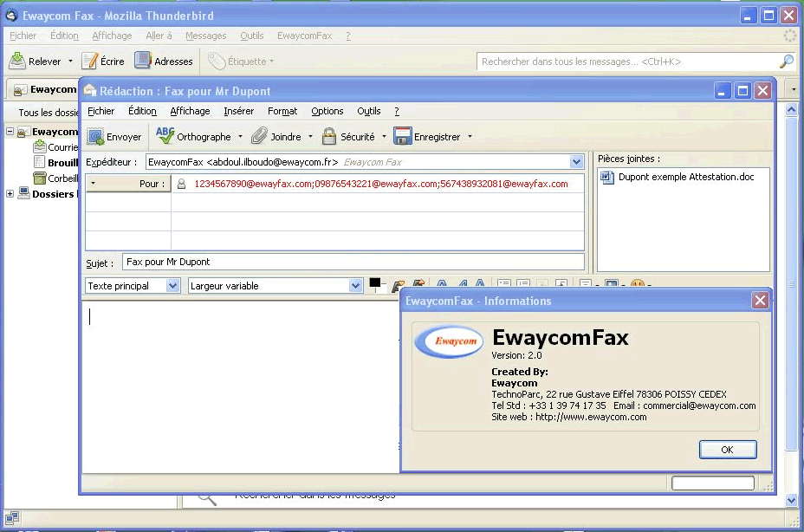Open the Messages menu in main window

[205, 36]
